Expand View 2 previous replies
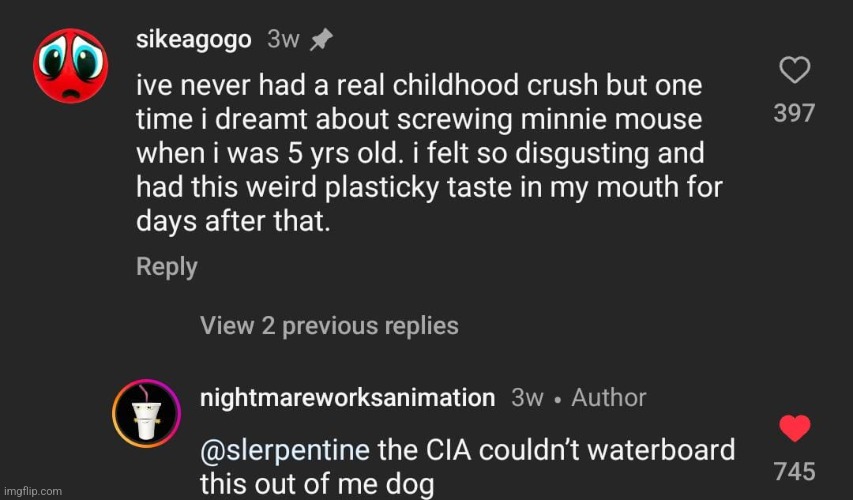 (329, 326)
